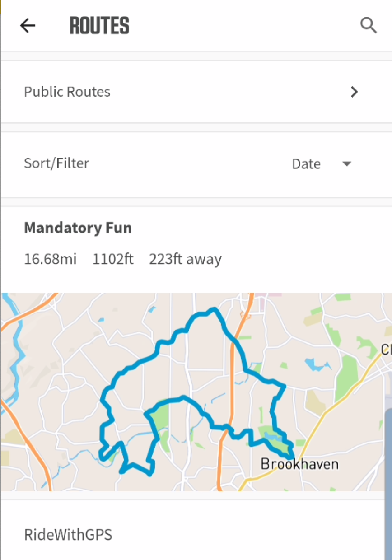Screen dimensions: 392x560
Task: Select the Date sort option text
Action: [306, 164]
